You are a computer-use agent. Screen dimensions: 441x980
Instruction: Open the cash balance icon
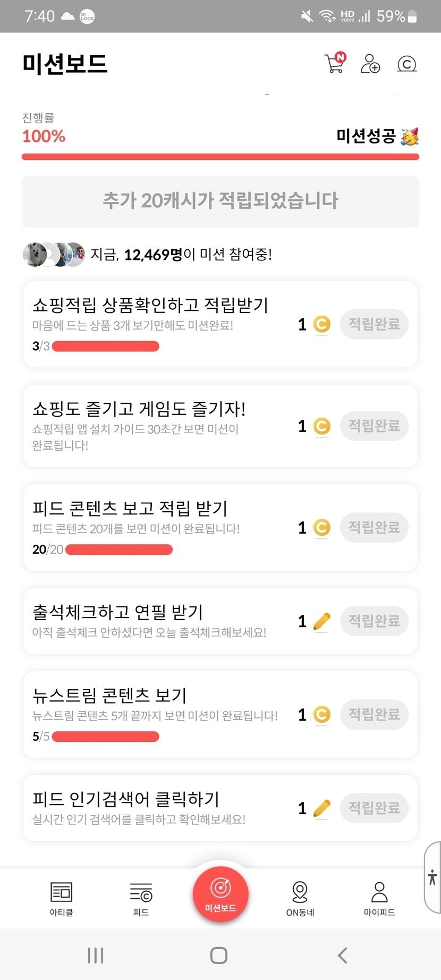tap(406, 64)
